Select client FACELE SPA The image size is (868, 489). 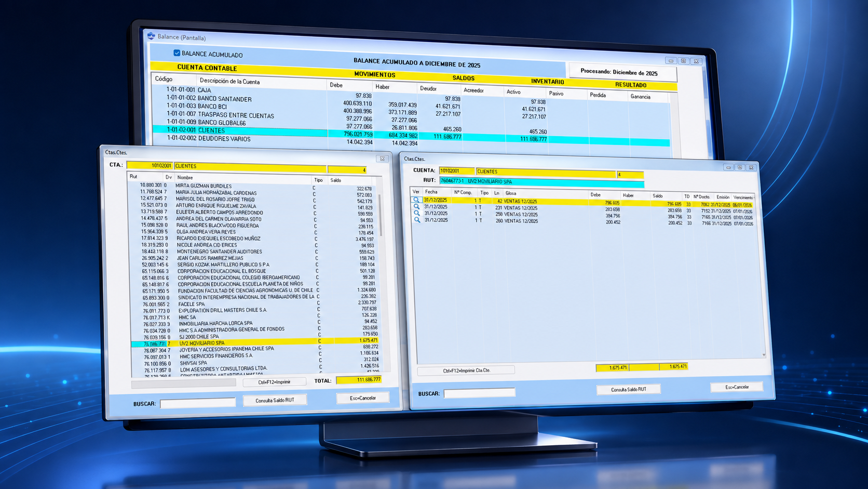[254, 304]
